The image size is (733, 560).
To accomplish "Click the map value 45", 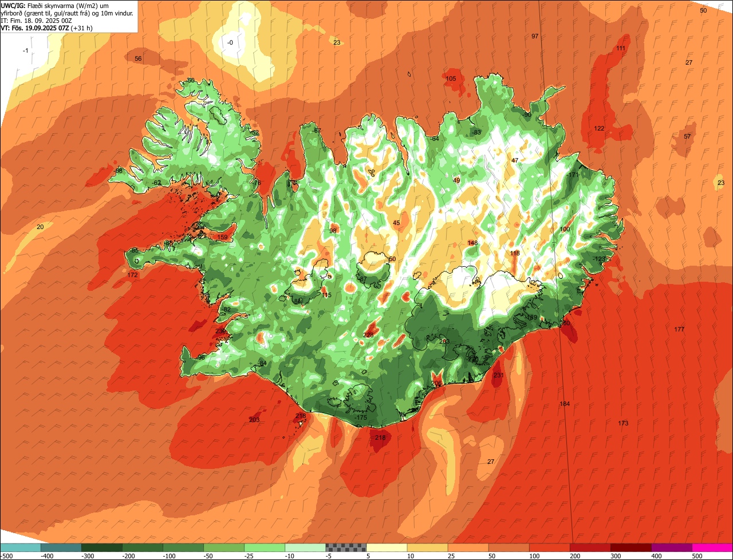I will point(396,223).
